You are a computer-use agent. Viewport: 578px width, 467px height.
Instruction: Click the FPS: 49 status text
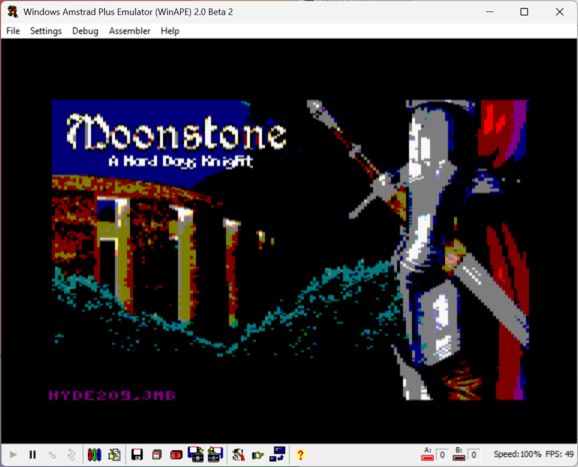559,454
